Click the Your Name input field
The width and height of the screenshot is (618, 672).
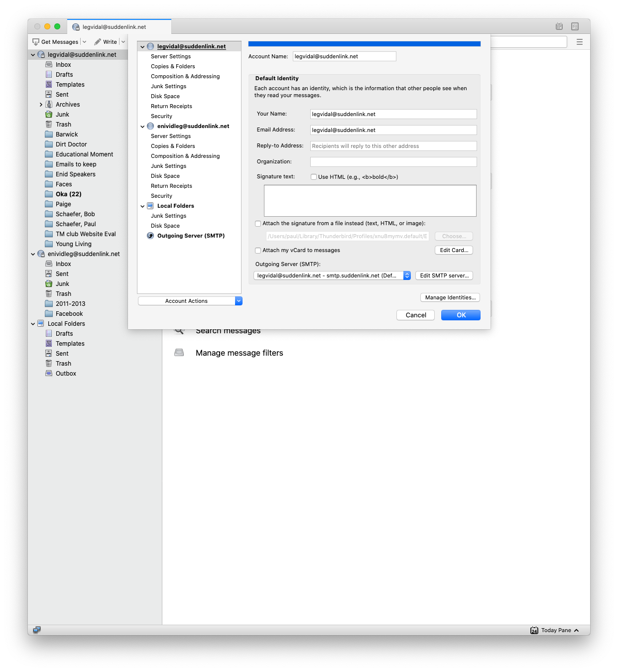(393, 114)
